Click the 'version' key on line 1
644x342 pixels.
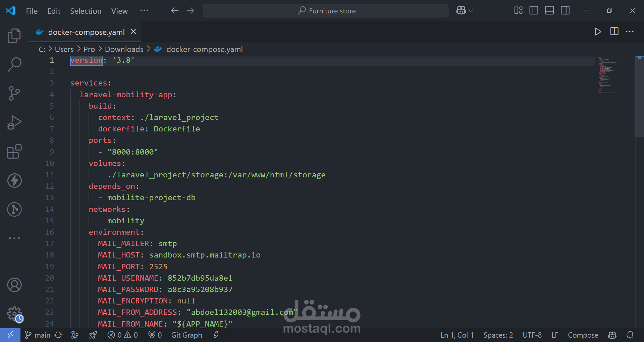coord(86,60)
